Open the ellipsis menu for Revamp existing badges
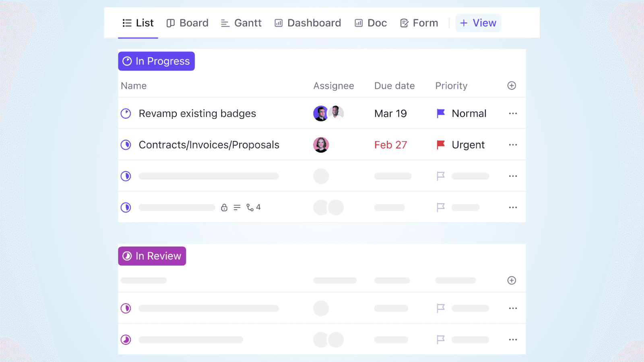The height and width of the screenshot is (362, 644). coord(513,113)
